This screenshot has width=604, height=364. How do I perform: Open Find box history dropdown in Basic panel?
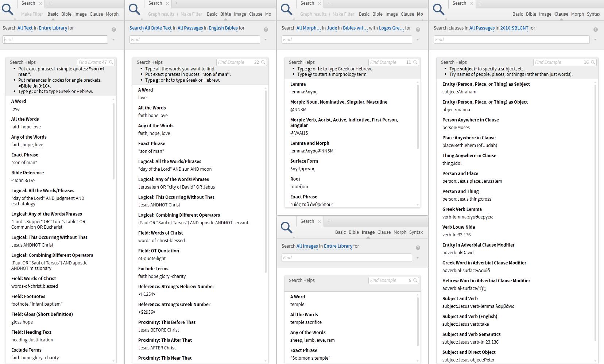pos(113,40)
